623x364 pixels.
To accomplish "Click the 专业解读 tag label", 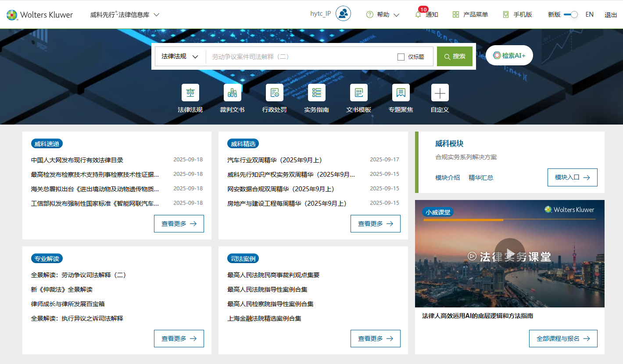I will (x=47, y=259).
